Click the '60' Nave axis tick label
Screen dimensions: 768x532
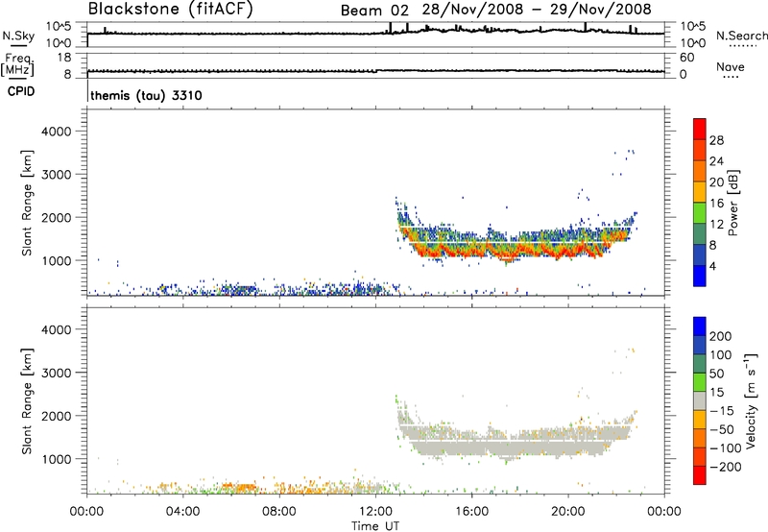[686, 58]
